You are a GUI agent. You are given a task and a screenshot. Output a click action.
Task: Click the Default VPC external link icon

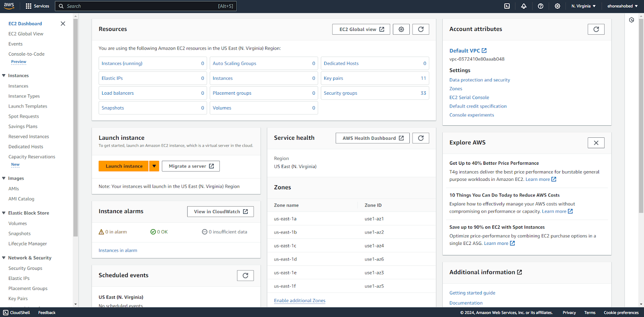coord(484,51)
